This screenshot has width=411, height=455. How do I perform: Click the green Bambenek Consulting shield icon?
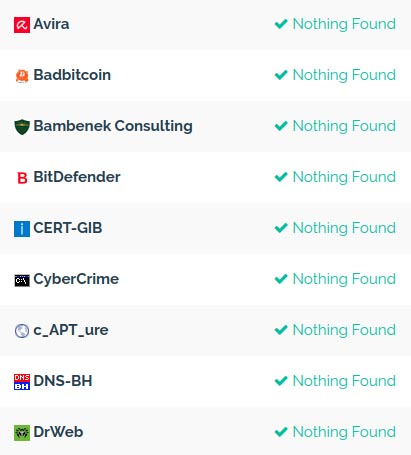click(22, 127)
